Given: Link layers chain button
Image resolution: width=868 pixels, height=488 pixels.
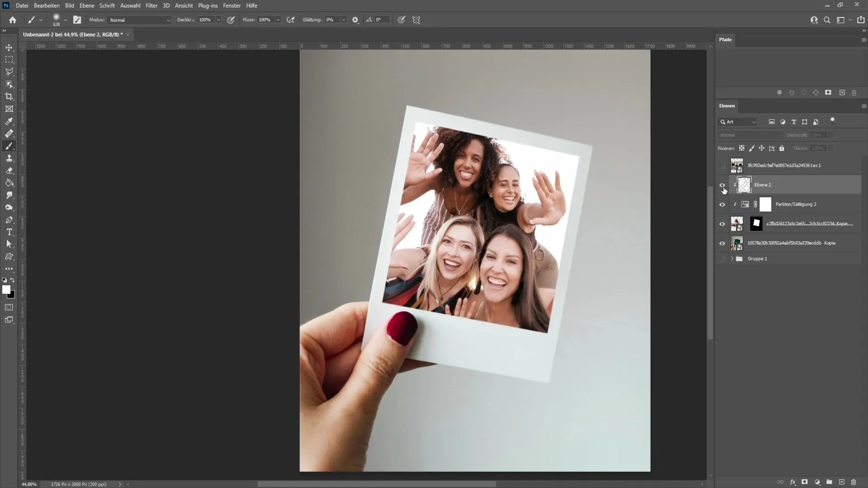Looking at the screenshot, I should coord(780,482).
